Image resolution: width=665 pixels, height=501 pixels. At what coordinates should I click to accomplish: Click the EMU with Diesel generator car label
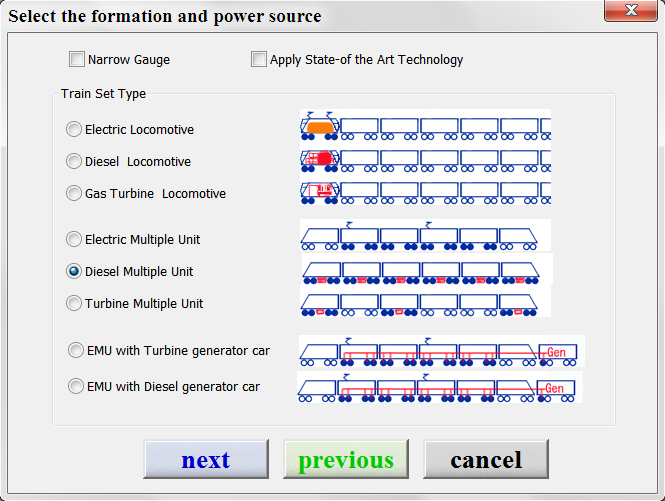point(173,387)
